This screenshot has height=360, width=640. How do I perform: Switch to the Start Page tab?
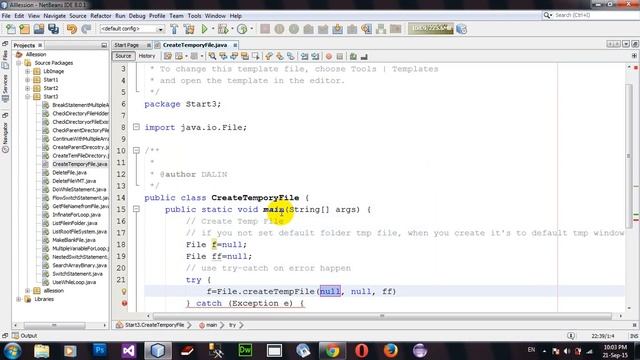point(127,45)
